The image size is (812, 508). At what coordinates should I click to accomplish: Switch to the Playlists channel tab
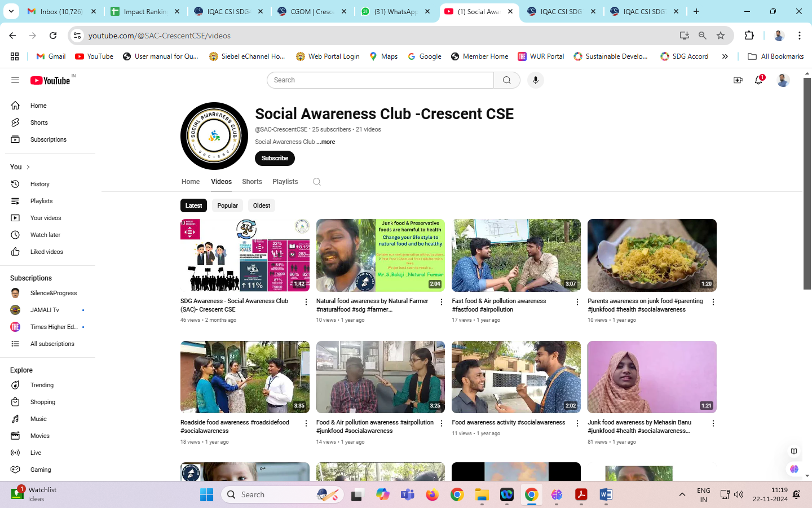(x=285, y=182)
